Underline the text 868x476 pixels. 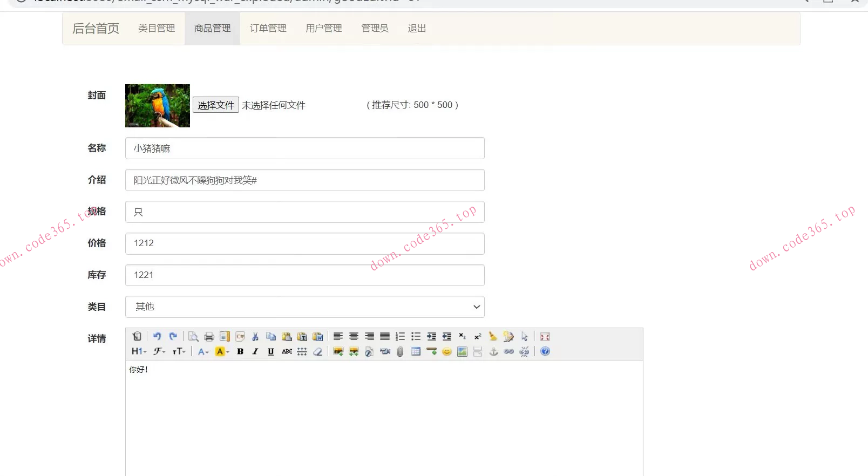pyautogui.click(x=271, y=351)
